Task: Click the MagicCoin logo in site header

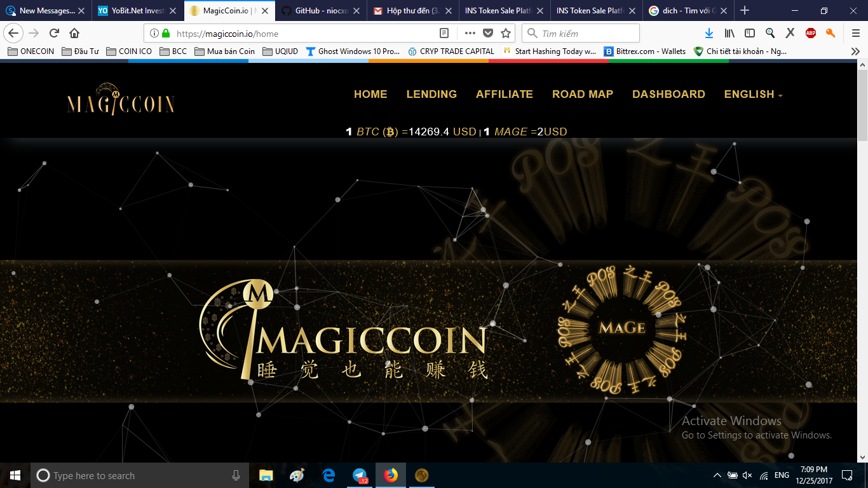Action: point(121,100)
